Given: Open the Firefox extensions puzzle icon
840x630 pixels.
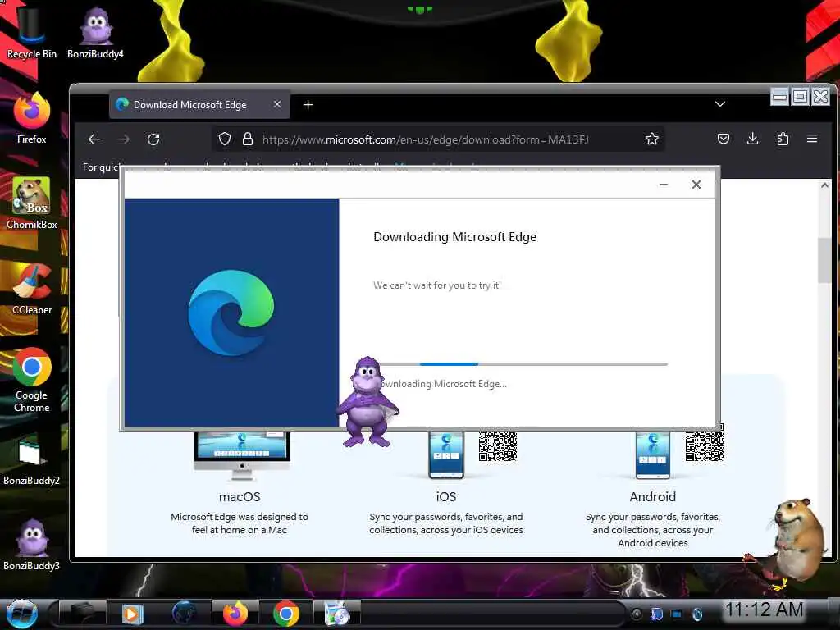Looking at the screenshot, I should click(783, 139).
